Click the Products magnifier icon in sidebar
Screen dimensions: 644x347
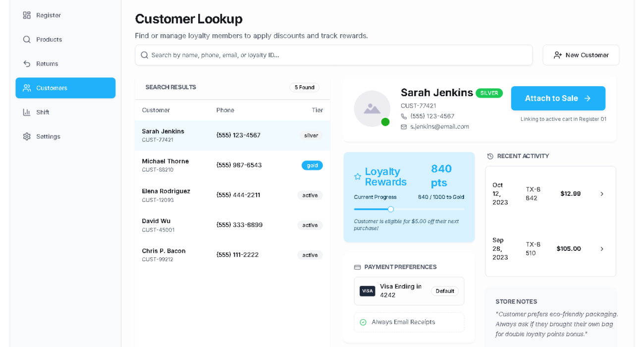27,40
